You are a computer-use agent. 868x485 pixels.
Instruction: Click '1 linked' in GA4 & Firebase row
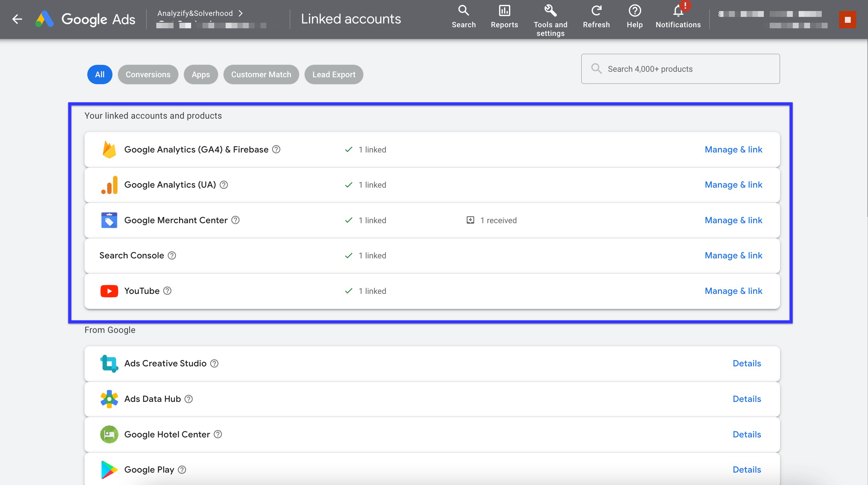coord(372,150)
